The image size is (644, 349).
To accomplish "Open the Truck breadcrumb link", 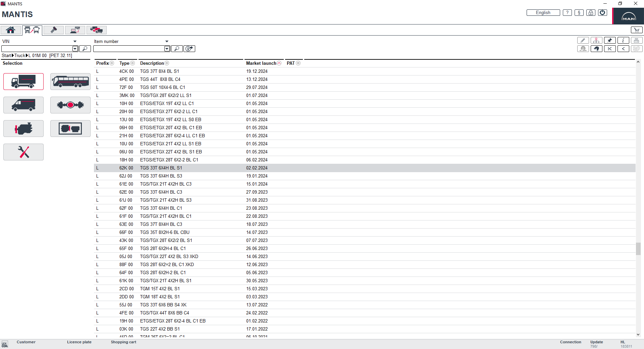I will pos(19,55).
